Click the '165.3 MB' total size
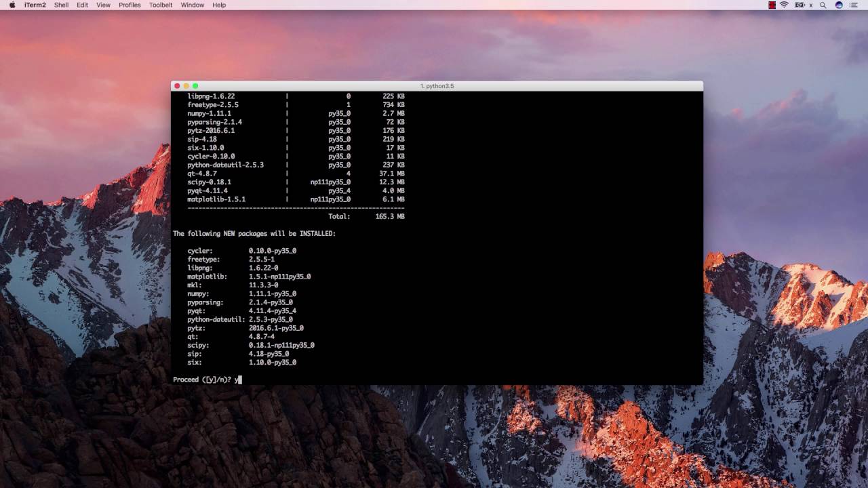868x488 pixels. pos(390,216)
